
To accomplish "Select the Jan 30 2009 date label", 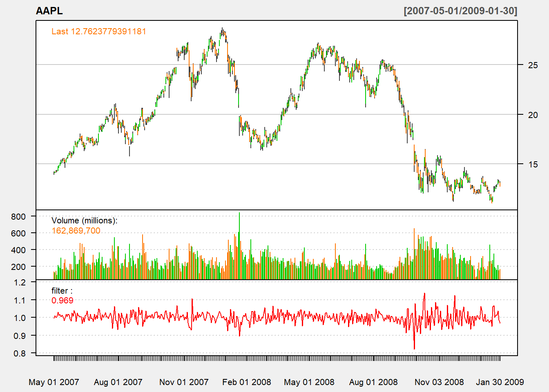I will click(500, 382).
